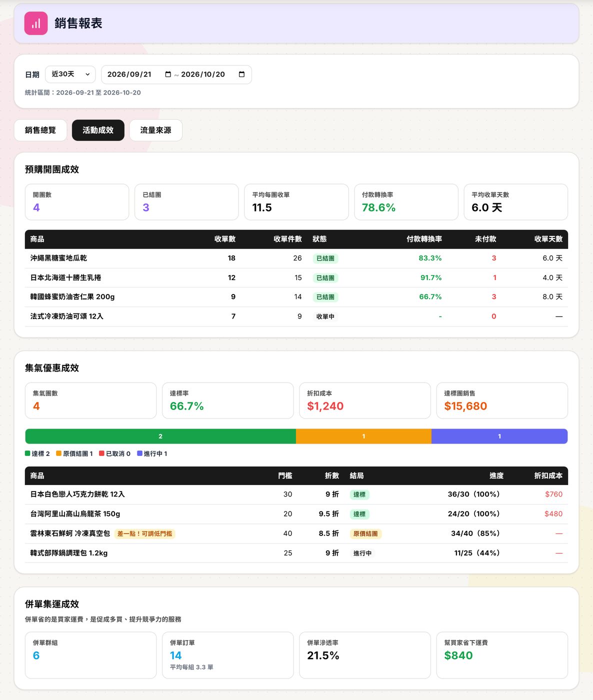Click the 折扣成本 $1,240 value

point(325,406)
